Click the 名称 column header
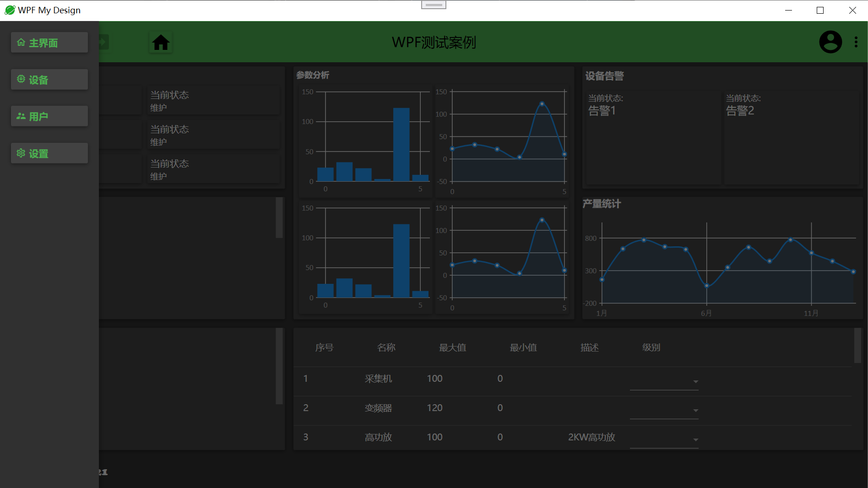Viewport: 868px width, 488px height. point(386,347)
